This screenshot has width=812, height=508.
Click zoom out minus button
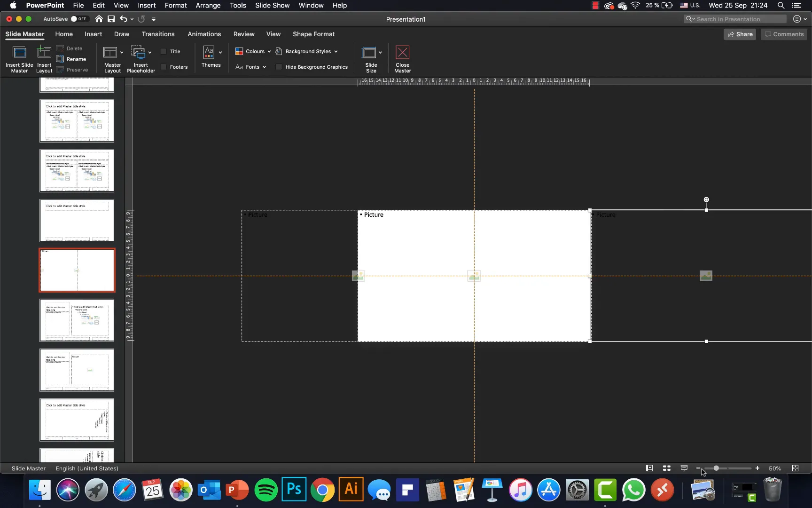coord(698,468)
